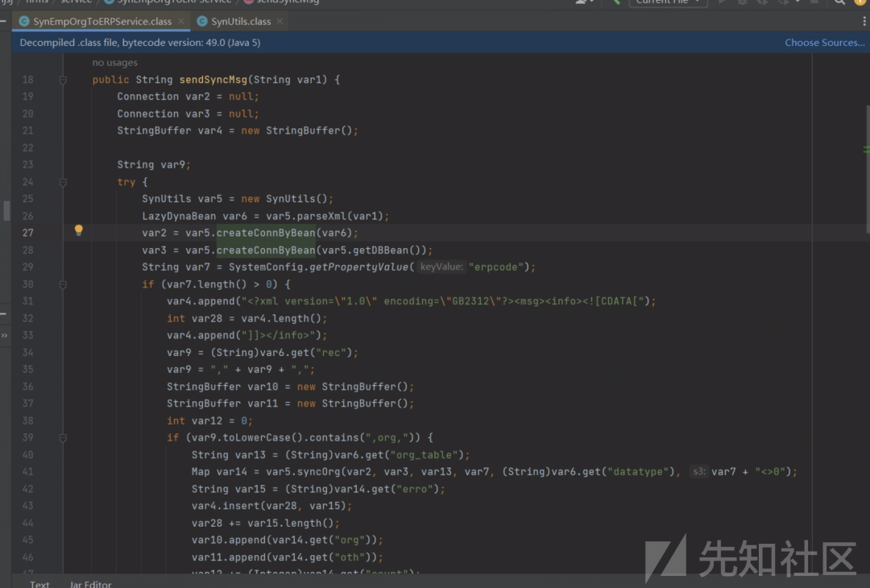Collapse the contains org if-block fold marker

point(63,438)
